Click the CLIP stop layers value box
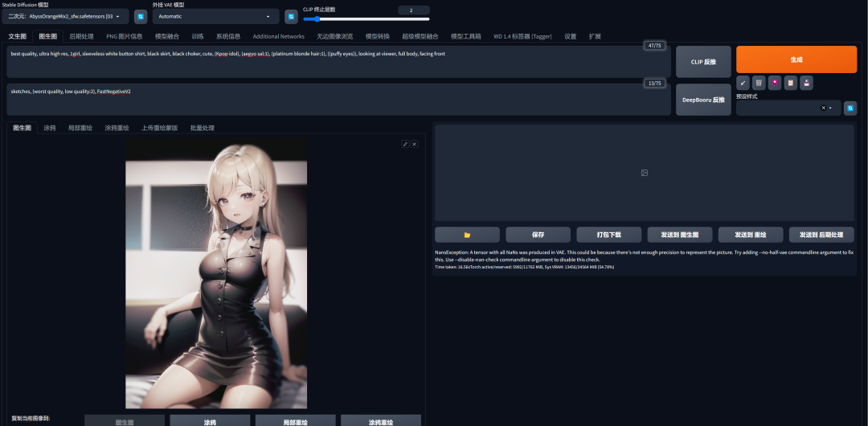The image size is (868, 426). coord(414,10)
